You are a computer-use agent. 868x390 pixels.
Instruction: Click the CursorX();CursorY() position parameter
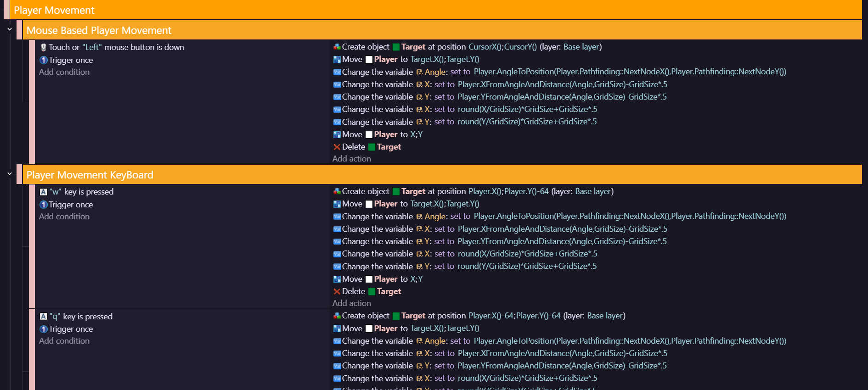point(502,47)
